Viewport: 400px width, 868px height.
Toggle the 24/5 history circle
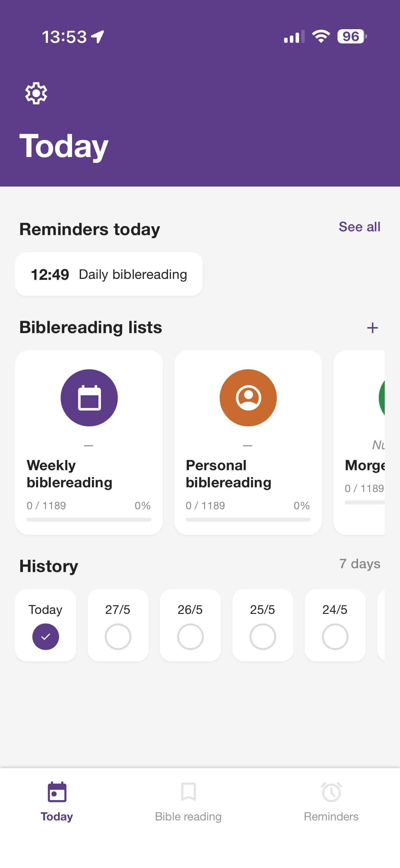(x=335, y=636)
